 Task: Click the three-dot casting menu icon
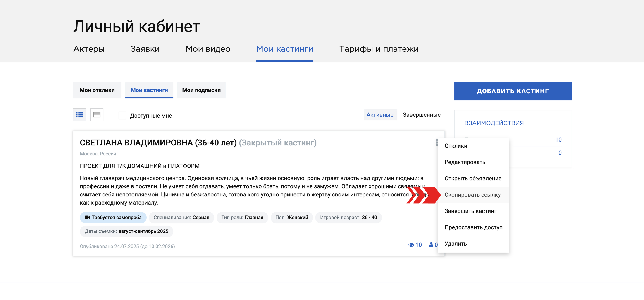click(x=436, y=143)
